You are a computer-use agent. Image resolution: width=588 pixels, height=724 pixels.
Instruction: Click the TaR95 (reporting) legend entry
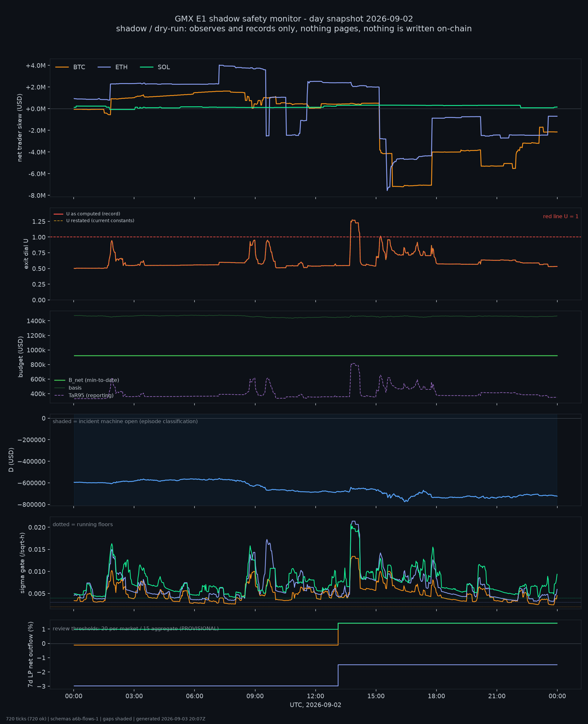(84, 395)
